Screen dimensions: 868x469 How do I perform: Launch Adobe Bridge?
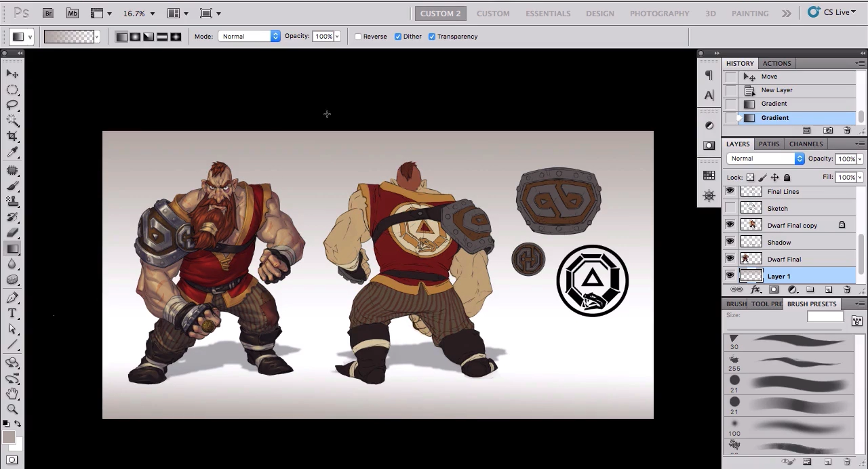point(48,13)
